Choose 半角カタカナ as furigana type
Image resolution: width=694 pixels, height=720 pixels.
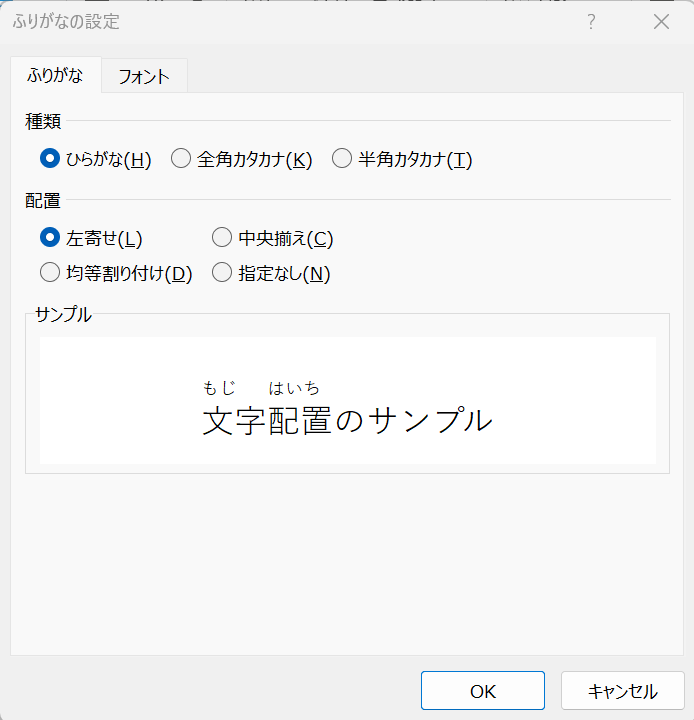tap(342, 159)
